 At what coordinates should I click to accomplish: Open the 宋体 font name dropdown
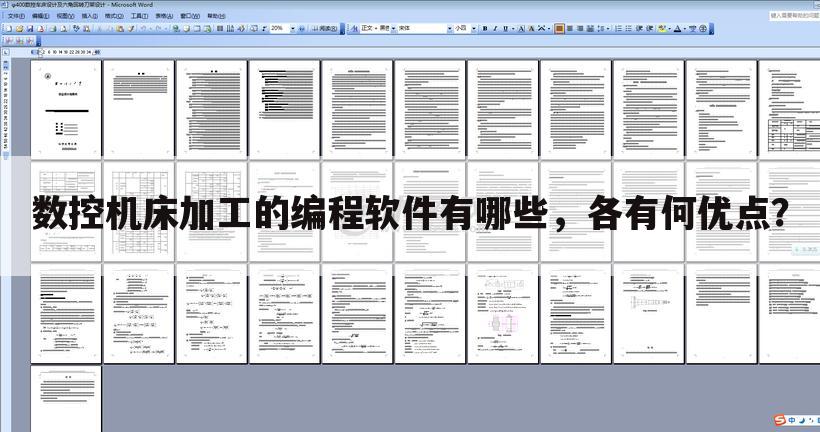click(449, 28)
